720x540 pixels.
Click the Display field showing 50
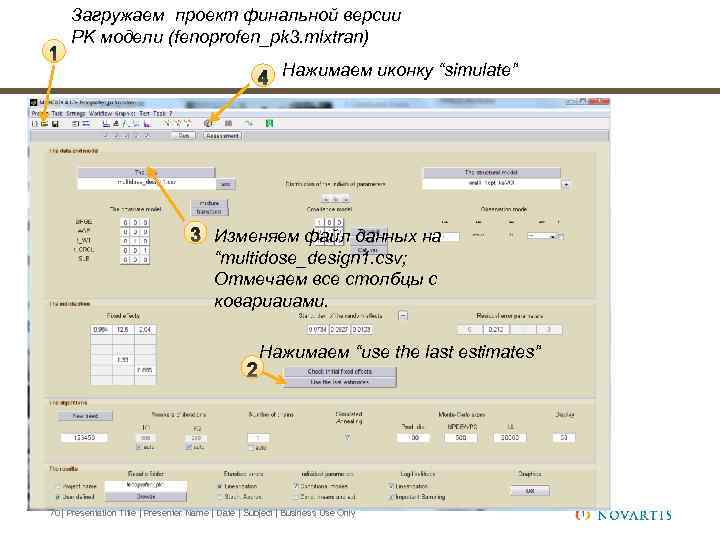(x=564, y=438)
